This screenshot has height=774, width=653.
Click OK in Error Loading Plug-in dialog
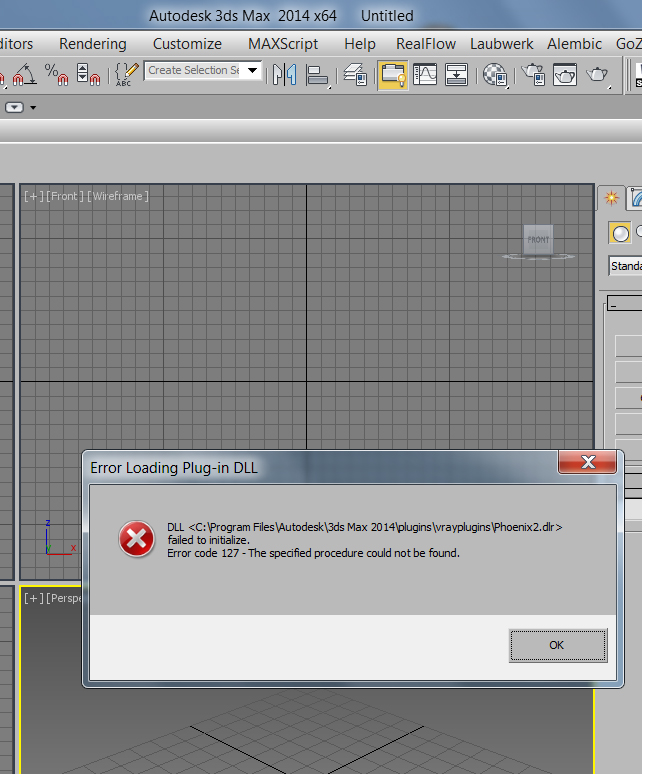(x=558, y=645)
